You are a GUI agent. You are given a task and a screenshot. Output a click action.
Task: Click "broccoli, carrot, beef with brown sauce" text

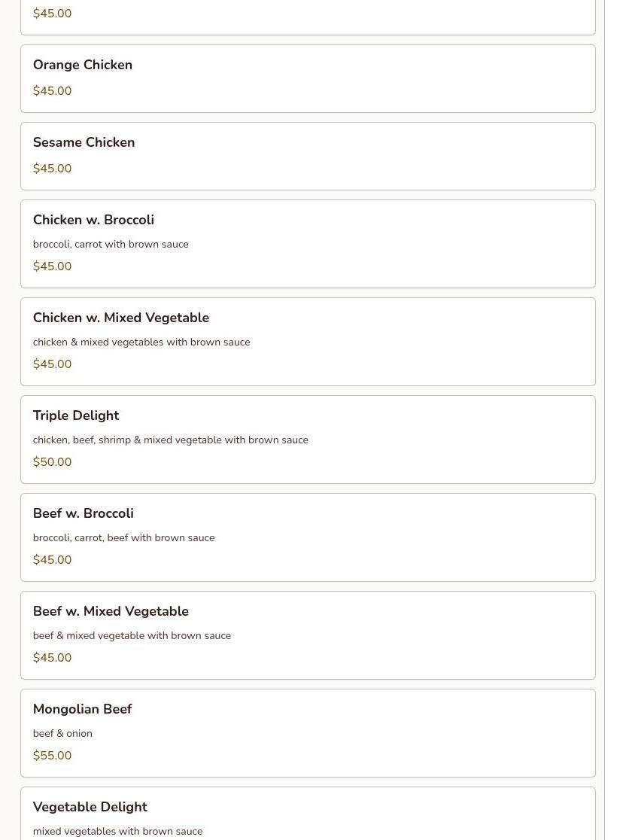click(x=123, y=537)
